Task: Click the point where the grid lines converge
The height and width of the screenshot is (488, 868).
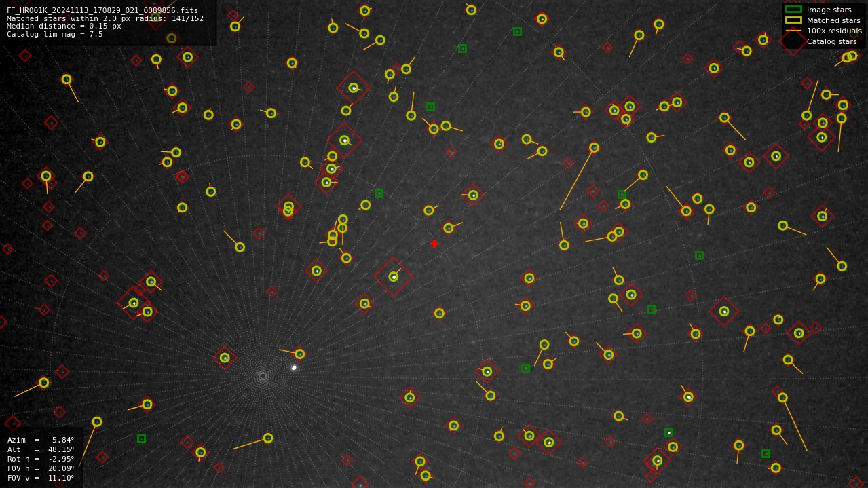Action: pyautogui.click(x=263, y=375)
